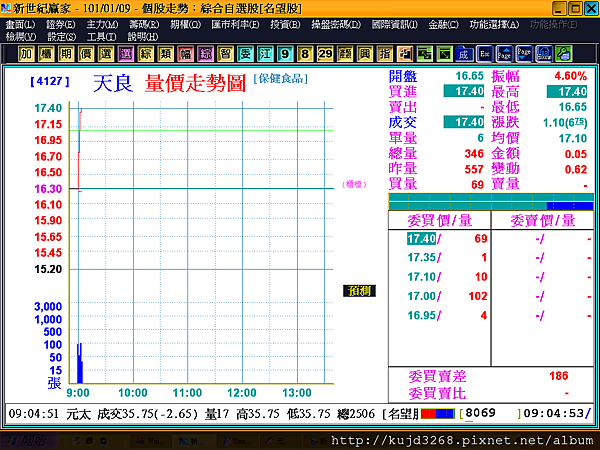Click the stock code 4127 label
600x450 pixels.
50,81
